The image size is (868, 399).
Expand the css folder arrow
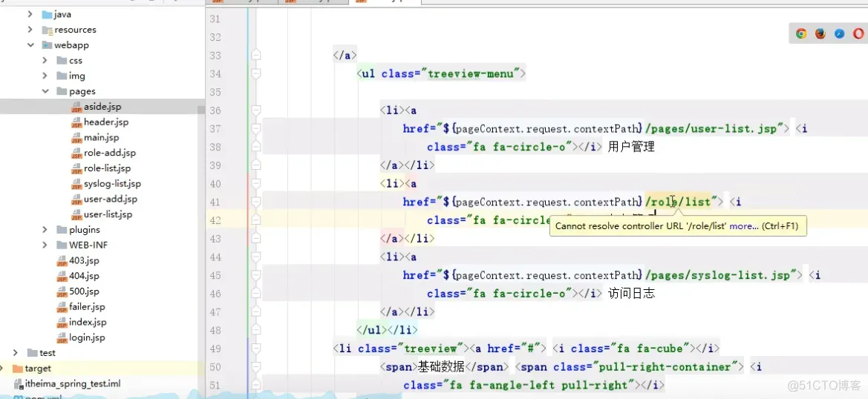tap(45, 61)
